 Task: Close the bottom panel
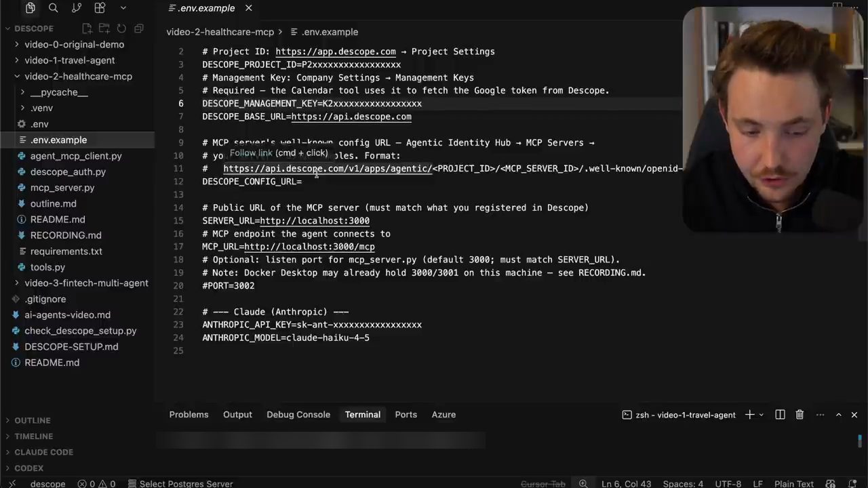pyautogui.click(x=854, y=415)
